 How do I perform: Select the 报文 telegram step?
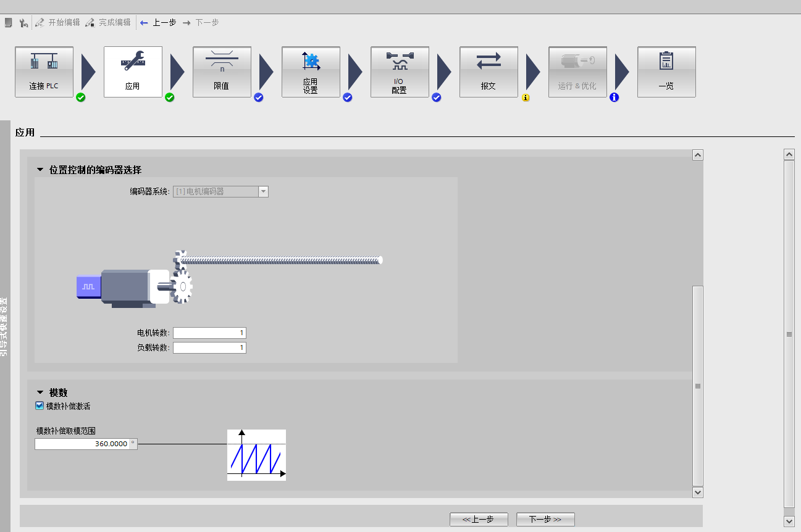489,72
